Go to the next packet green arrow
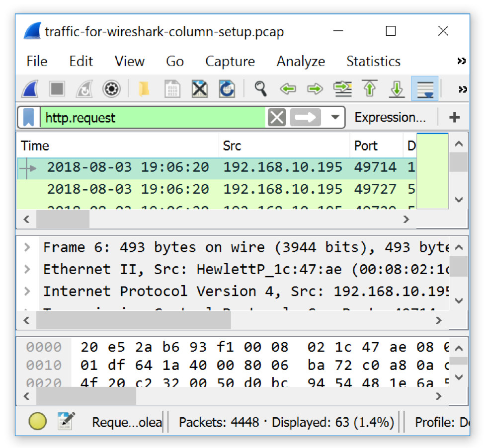 point(315,89)
